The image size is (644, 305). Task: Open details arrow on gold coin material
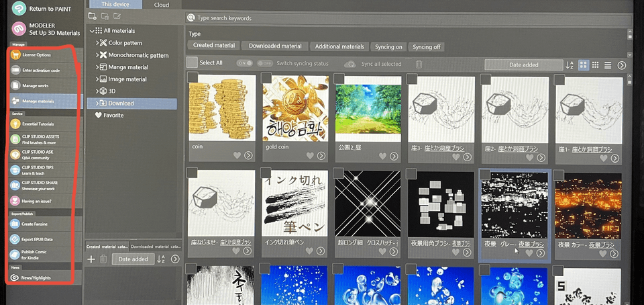[321, 156]
